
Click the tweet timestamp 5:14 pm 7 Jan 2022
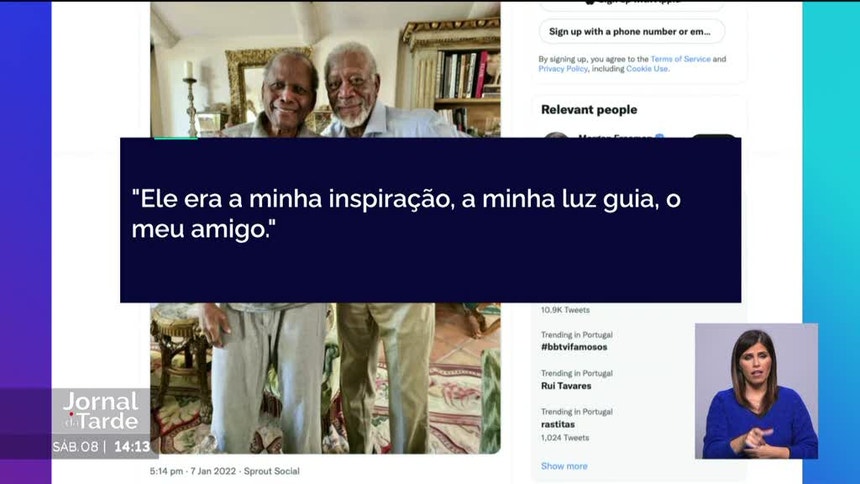click(x=193, y=471)
